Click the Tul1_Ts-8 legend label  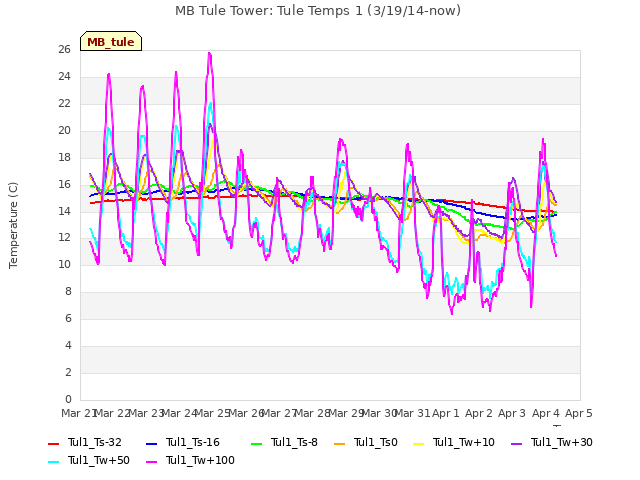294,442
